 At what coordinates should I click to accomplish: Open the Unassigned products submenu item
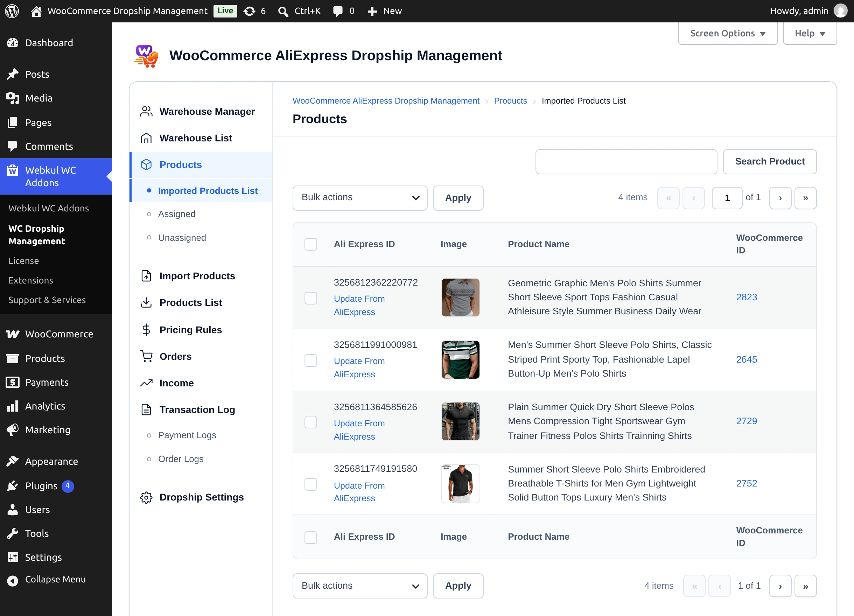click(182, 238)
